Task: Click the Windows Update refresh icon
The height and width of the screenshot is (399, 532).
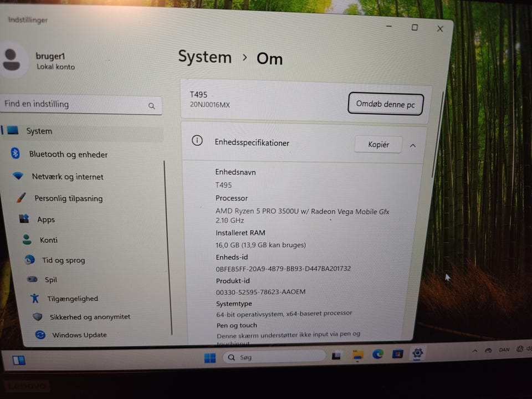Action: tap(40, 335)
